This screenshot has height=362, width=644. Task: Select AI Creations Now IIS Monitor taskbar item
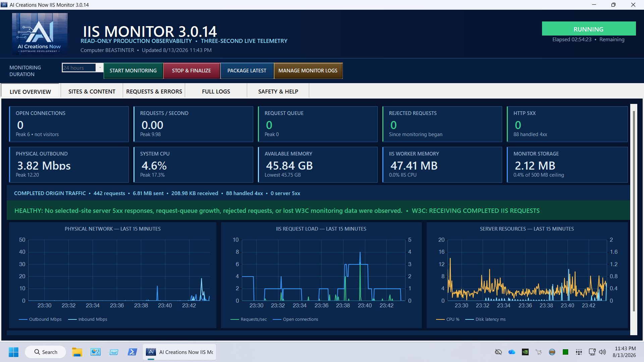pyautogui.click(x=180, y=352)
